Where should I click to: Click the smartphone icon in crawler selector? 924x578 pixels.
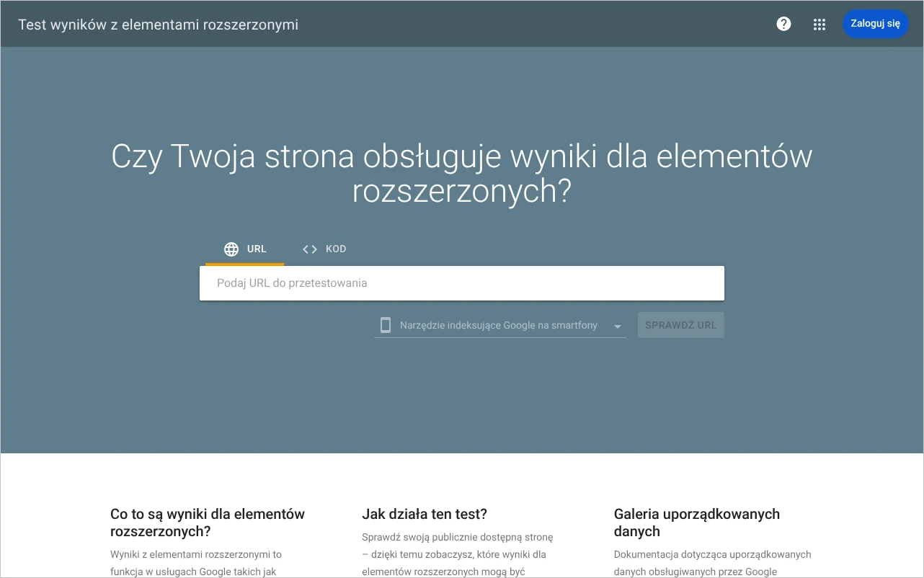point(386,325)
